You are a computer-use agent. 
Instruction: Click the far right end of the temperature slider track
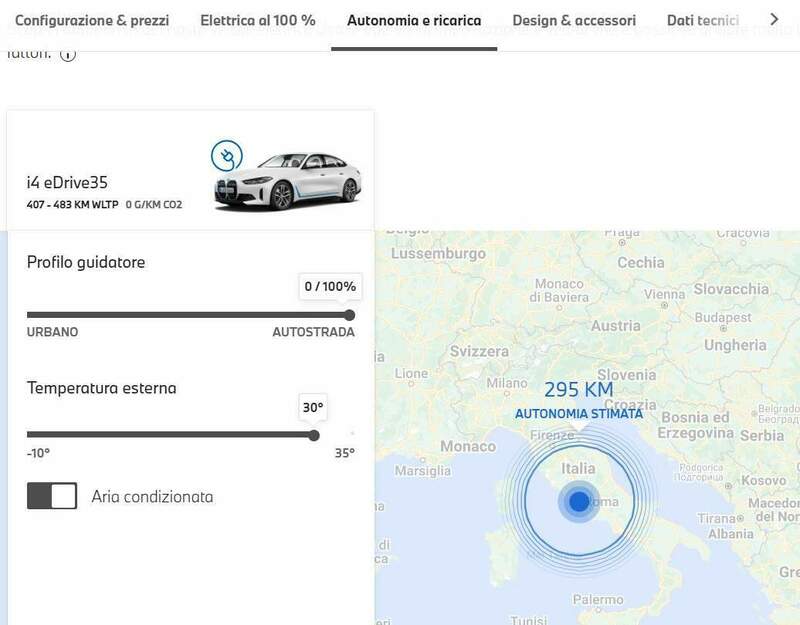(x=352, y=434)
